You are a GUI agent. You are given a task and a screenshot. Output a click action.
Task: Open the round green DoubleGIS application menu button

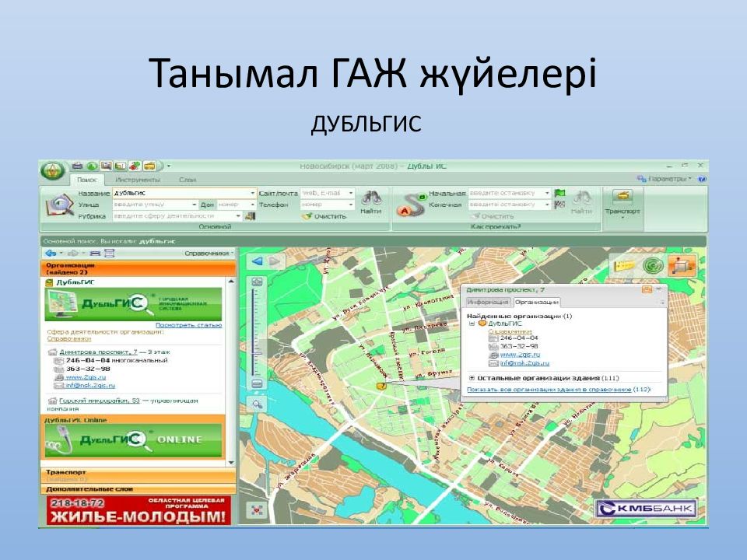coord(52,170)
